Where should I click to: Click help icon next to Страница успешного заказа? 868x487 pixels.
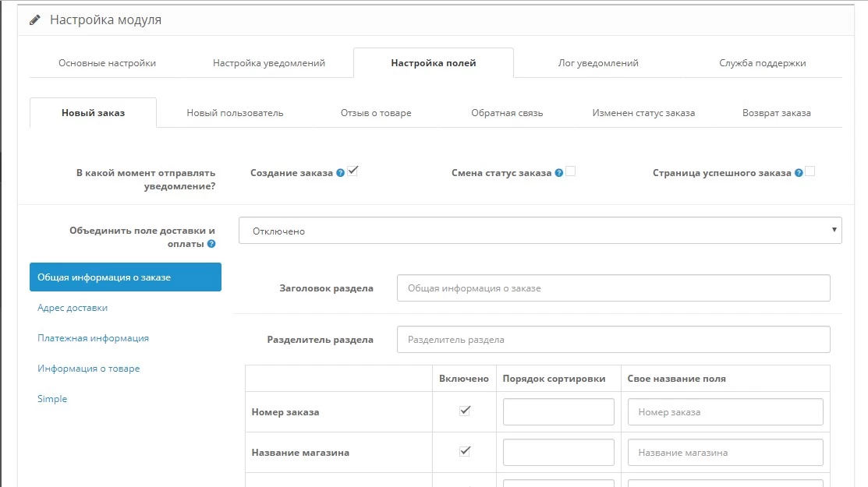pyautogui.click(x=799, y=173)
